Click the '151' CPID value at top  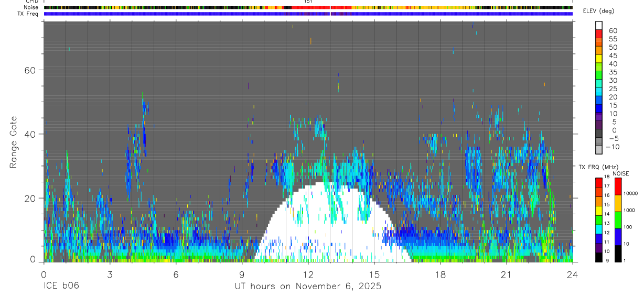point(308,2)
